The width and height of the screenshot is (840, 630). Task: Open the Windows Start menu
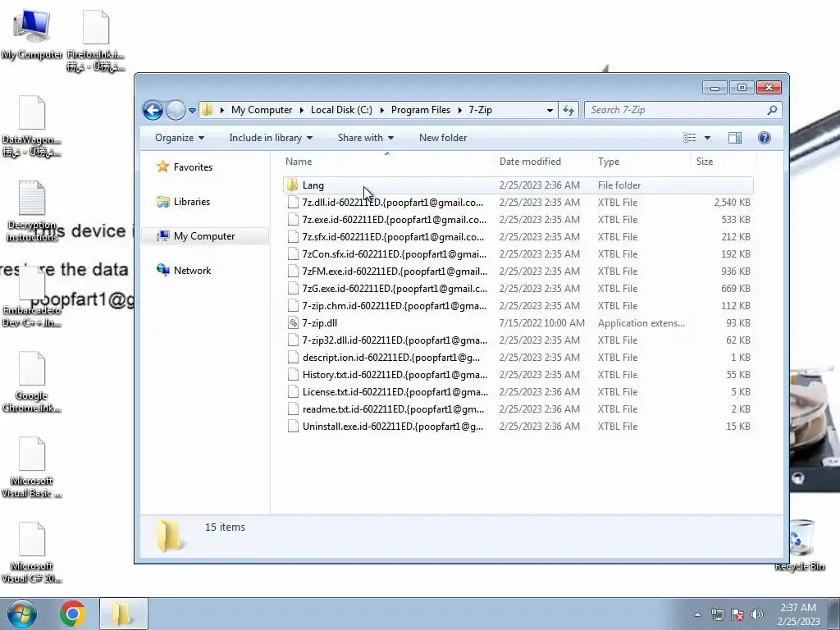[x=22, y=614]
